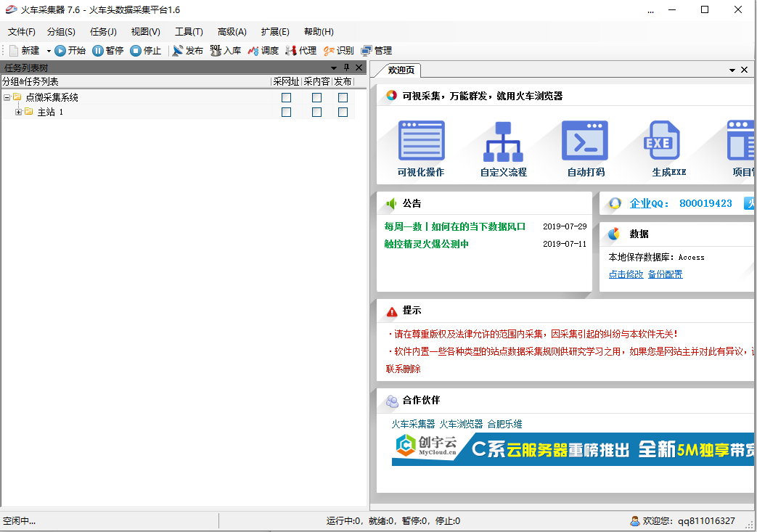Open the 合肥乐维 partner link

coord(504,424)
